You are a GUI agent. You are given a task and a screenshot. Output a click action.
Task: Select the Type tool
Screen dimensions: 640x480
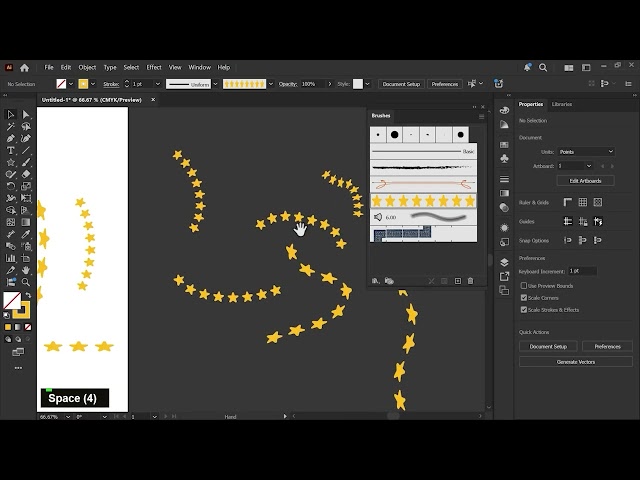[x=10, y=151]
